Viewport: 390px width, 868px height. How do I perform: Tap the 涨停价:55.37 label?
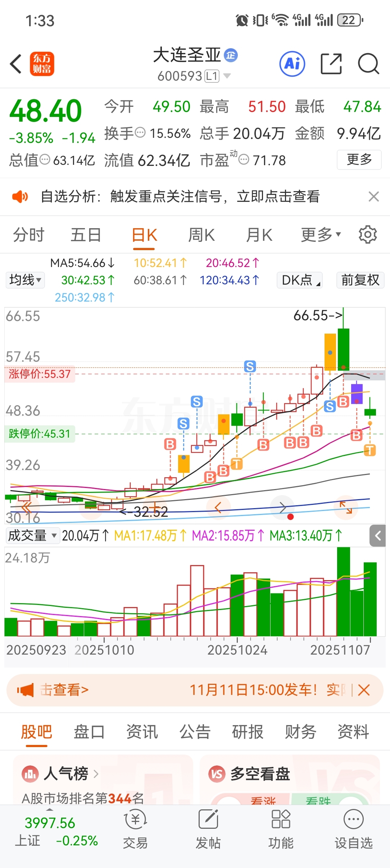(x=40, y=374)
